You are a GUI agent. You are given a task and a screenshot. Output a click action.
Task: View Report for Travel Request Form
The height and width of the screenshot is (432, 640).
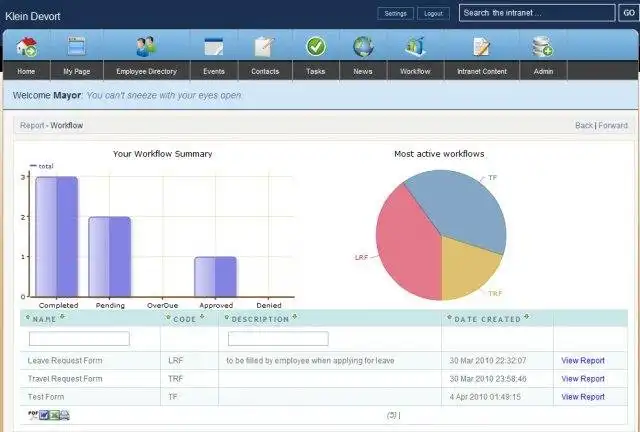[583, 379]
